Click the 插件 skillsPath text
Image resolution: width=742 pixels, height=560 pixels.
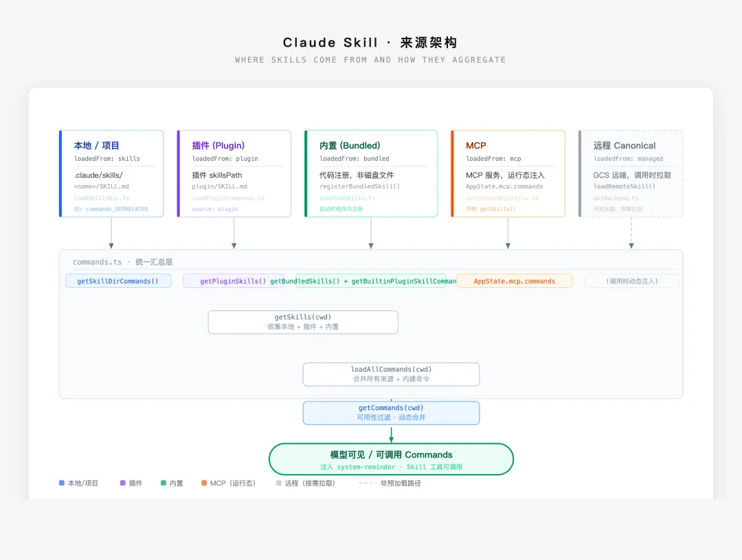(x=216, y=175)
